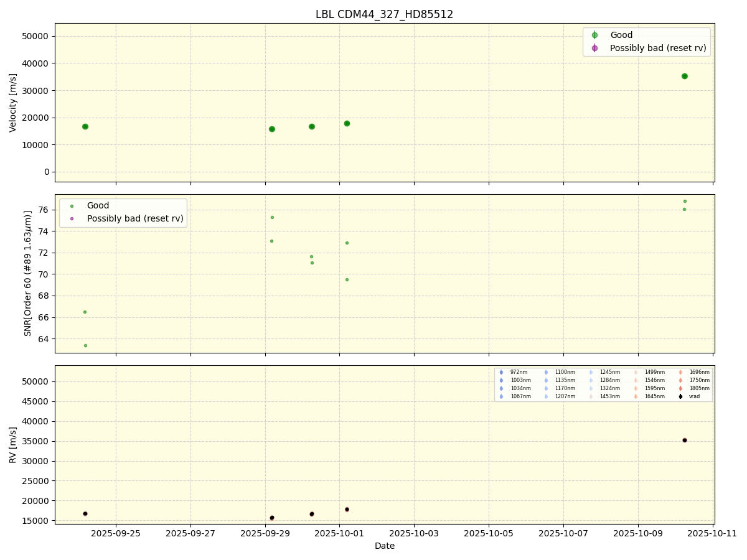Click the 45000 tick on RV axis
This screenshot has width=747, height=560.
click(x=37, y=401)
